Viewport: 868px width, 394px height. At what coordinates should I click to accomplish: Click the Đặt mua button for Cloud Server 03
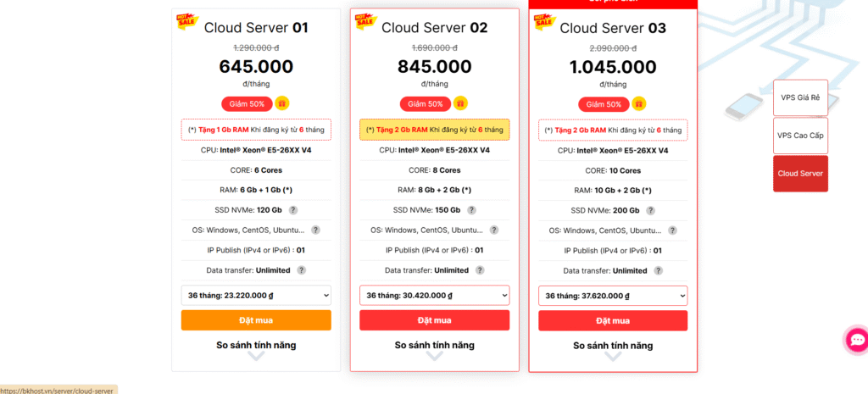click(x=613, y=320)
